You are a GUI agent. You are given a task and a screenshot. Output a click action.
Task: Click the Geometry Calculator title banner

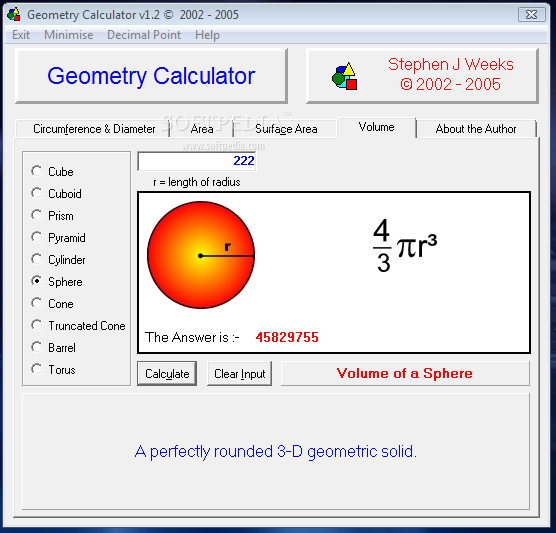click(x=151, y=76)
